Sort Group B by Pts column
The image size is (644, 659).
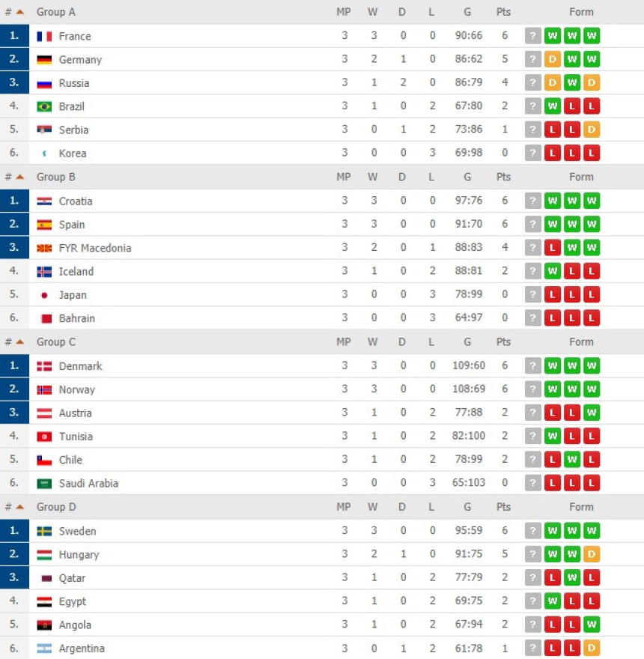click(503, 177)
